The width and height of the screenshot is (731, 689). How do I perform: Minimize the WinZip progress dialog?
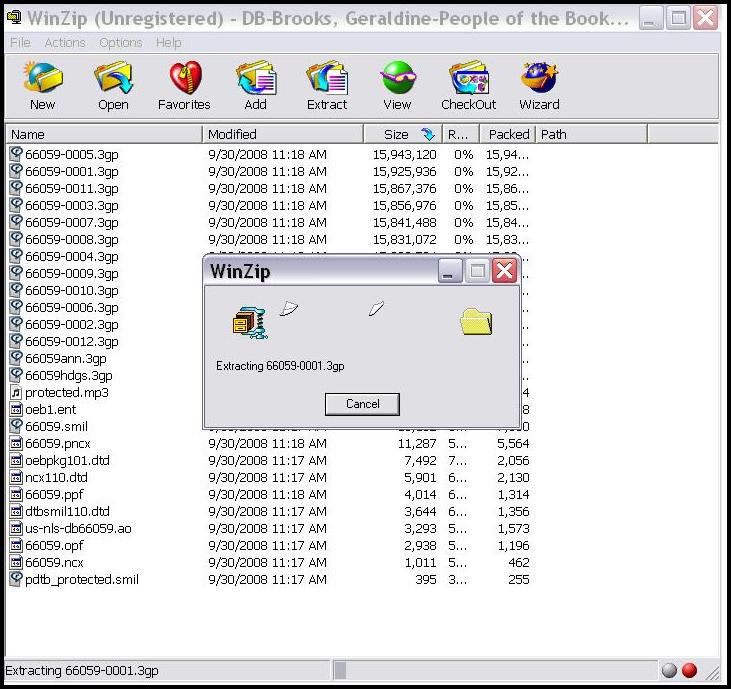point(450,271)
